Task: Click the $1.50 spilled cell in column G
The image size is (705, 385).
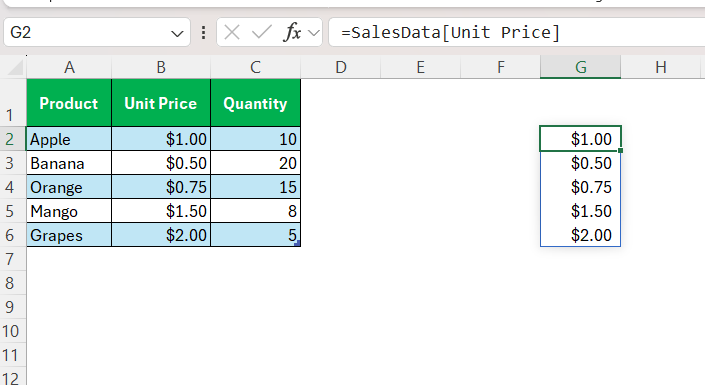Action: click(580, 211)
